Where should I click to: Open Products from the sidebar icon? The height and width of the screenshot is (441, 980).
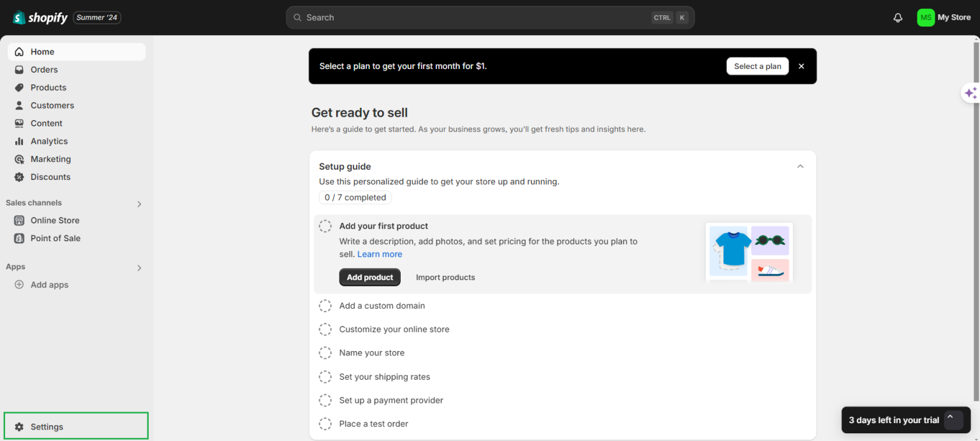click(19, 87)
